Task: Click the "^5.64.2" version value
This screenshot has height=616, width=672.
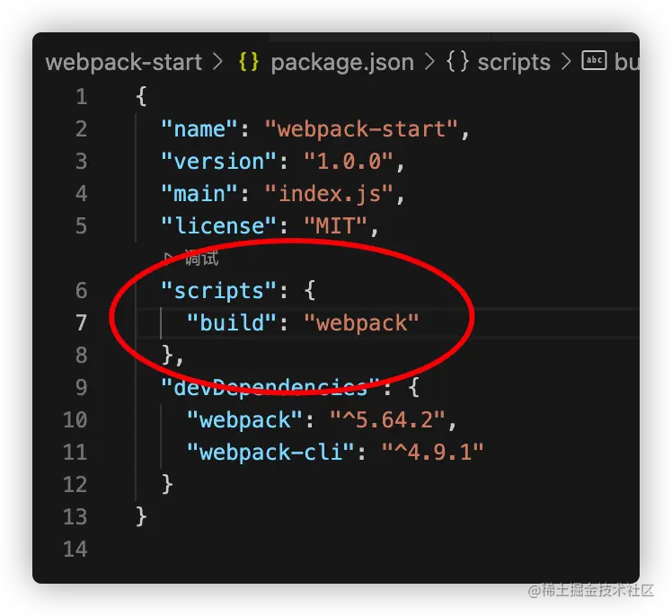Action: coord(387,420)
